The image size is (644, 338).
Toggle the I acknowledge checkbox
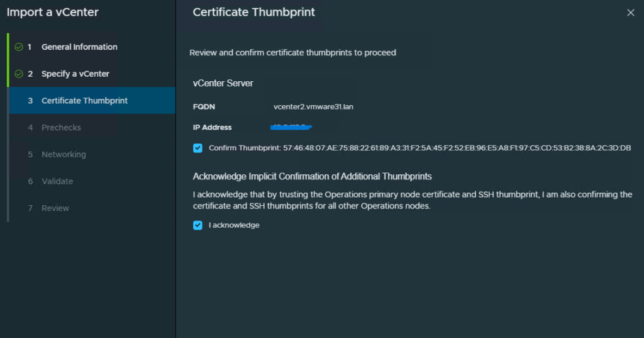[197, 225]
